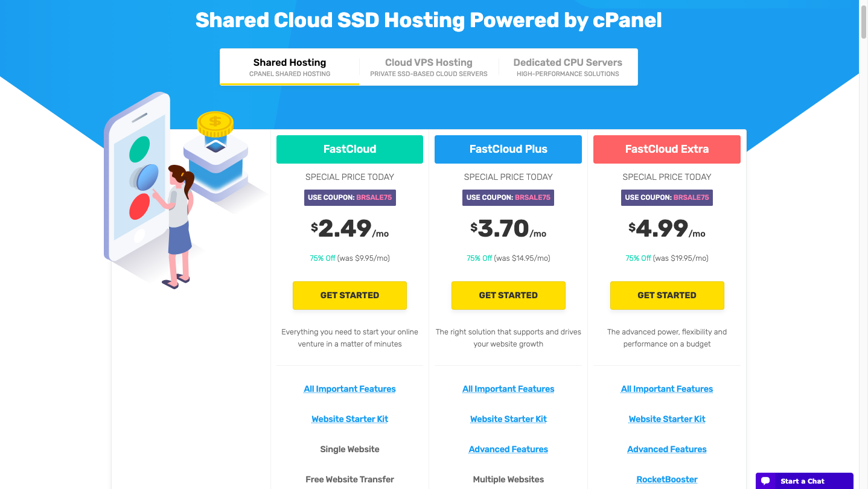
Task: Click the FastCloud Extra coupon BRSALE75 badge
Action: 667,197
